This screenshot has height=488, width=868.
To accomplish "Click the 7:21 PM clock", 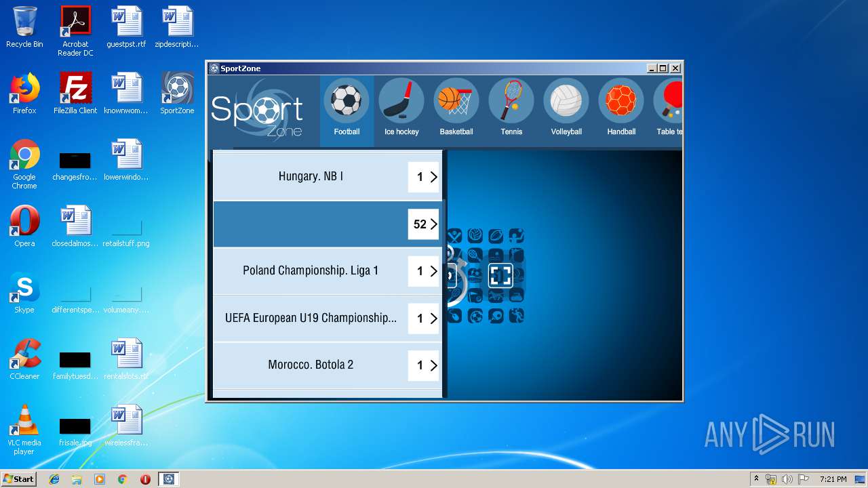I will [x=833, y=479].
